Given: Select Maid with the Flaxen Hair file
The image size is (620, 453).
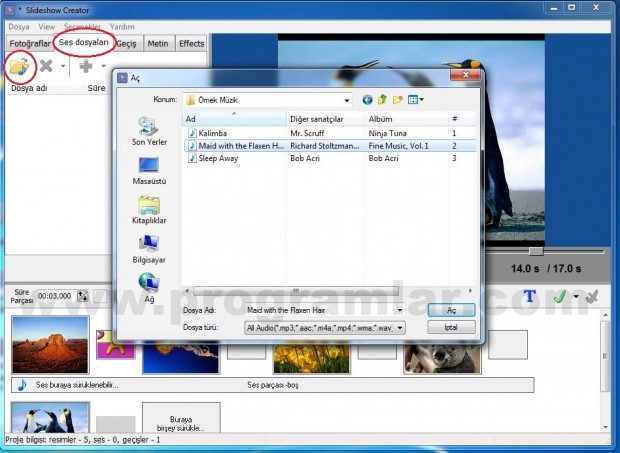Looking at the screenshot, I should click(331, 146).
